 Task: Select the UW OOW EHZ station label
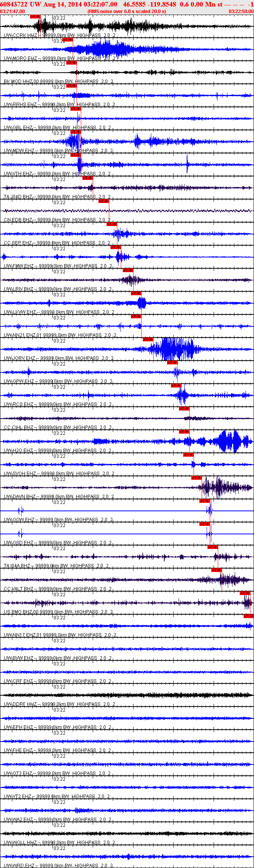pyautogui.click(x=58, y=520)
